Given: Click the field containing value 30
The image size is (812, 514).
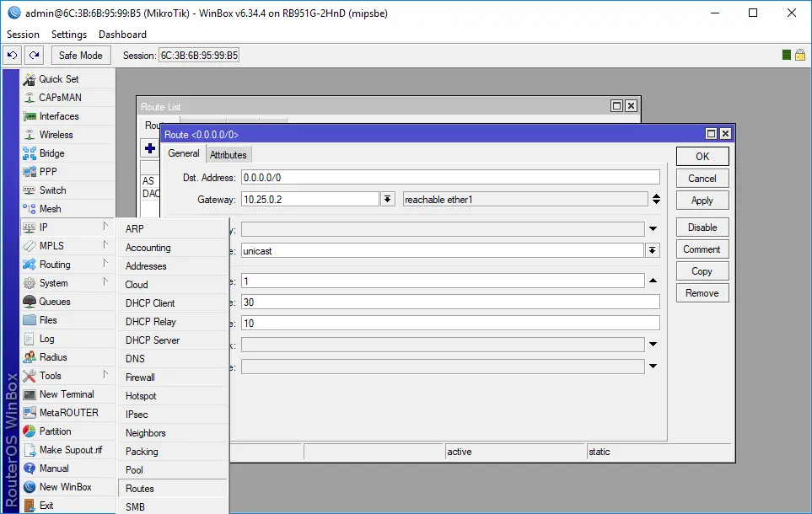Looking at the screenshot, I should [x=450, y=303].
